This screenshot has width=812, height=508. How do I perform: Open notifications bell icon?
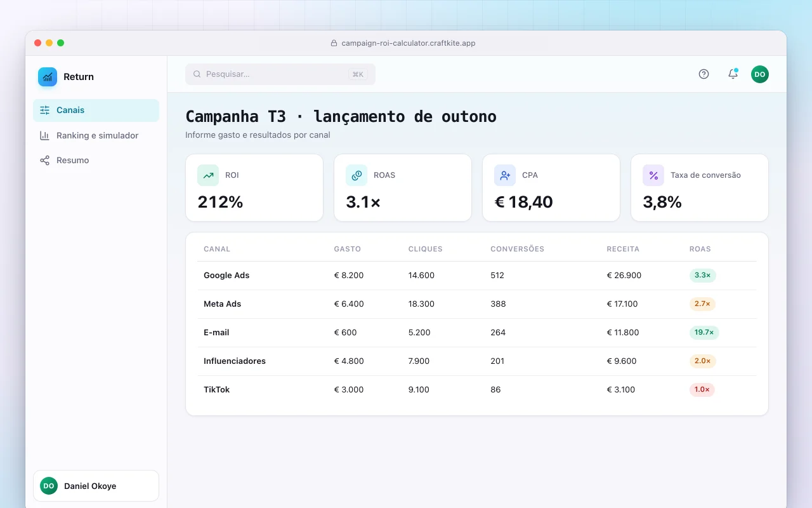(733, 74)
